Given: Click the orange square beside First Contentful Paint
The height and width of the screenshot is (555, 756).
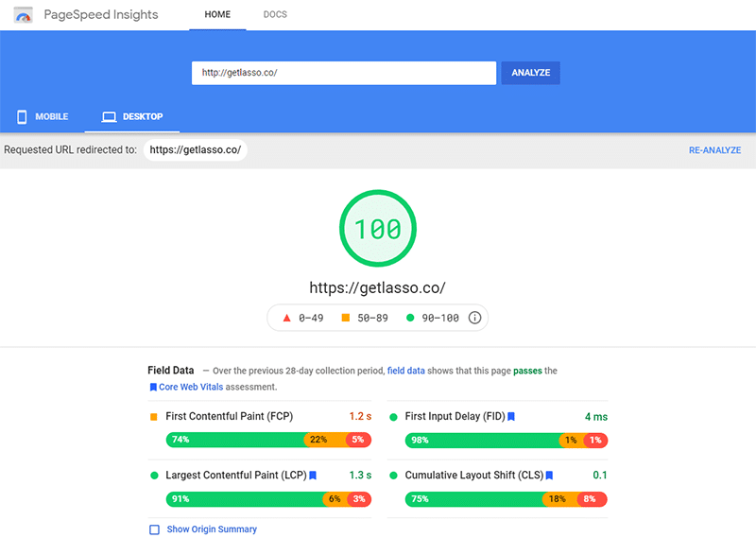Looking at the screenshot, I should pos(154,417).
